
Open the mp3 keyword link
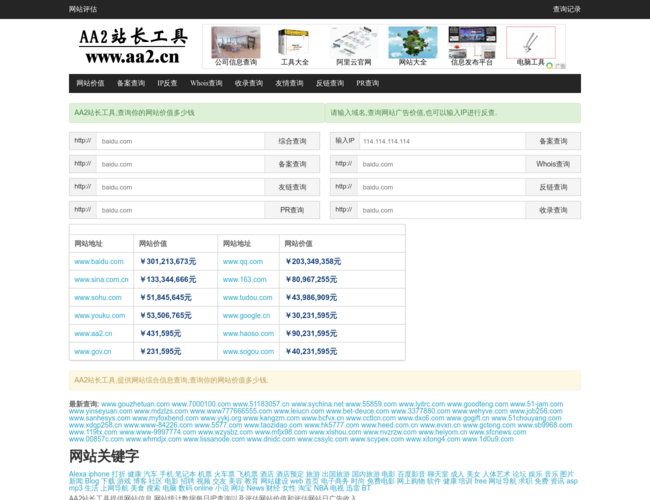tap(75, 488)
